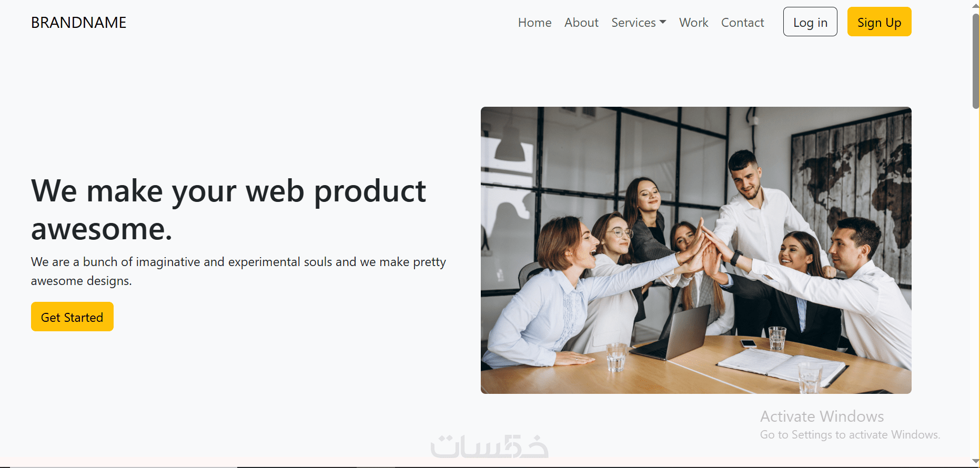
Task: Click the caret arrow beside Services
Action: (x=663, y=22)
